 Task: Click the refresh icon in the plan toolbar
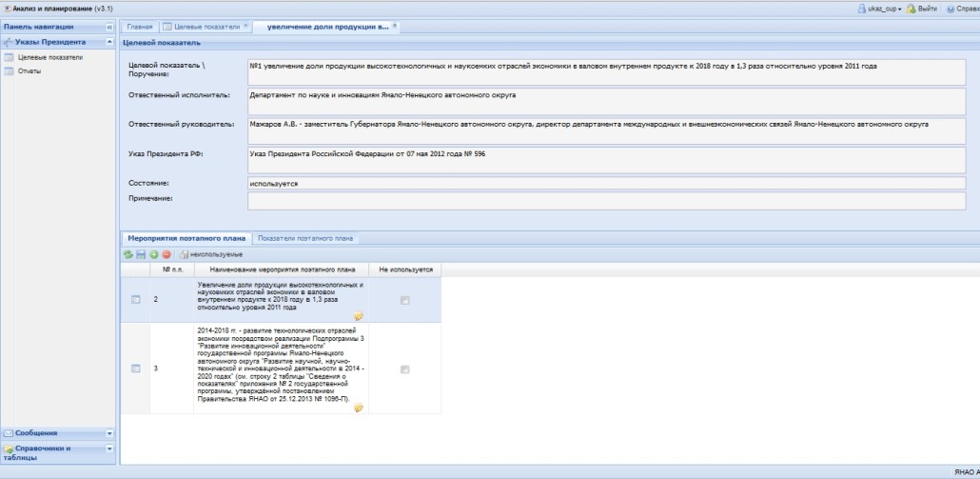(128, 254)
